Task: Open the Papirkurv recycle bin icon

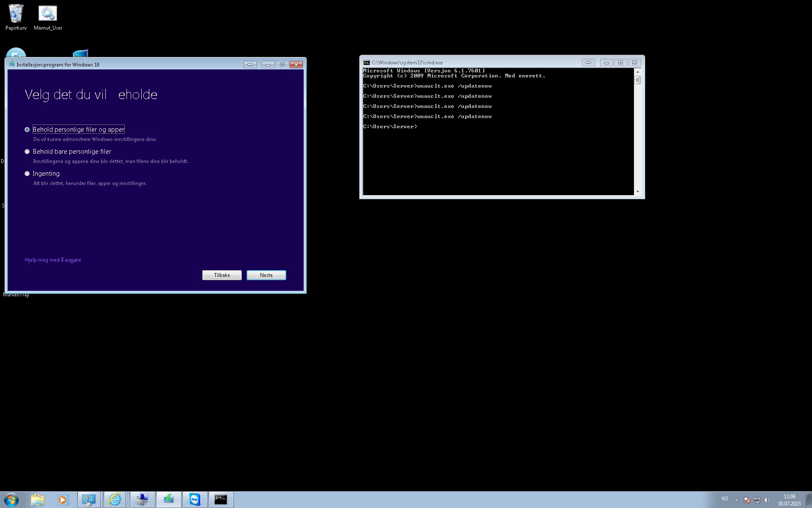Action: 16,17
